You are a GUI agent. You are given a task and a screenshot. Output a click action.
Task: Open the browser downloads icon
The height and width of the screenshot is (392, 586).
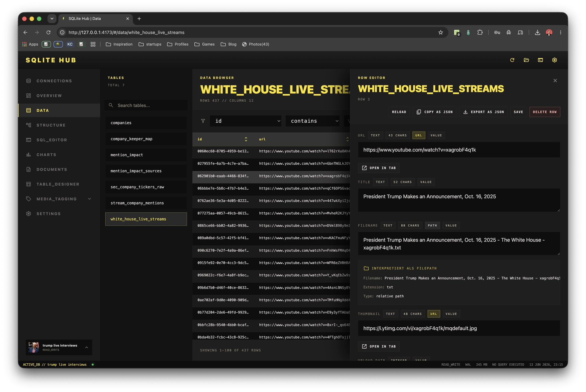click(x=537, y=32)
